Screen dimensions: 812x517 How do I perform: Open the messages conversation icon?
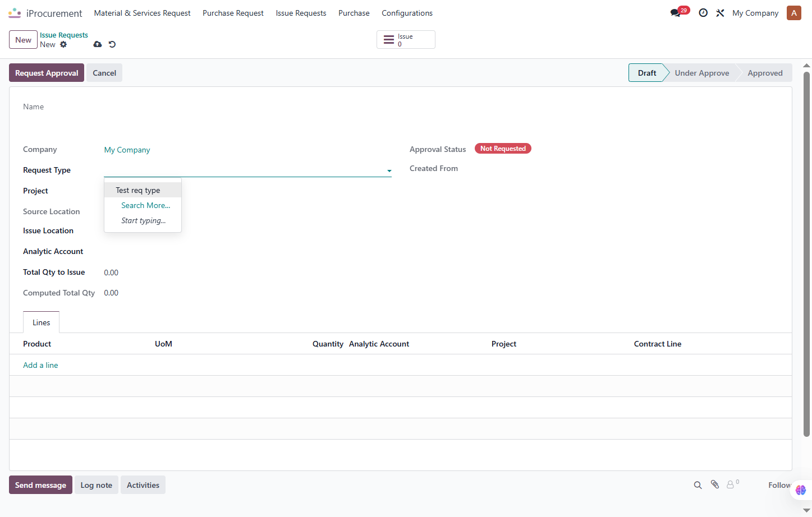point(675,13)
